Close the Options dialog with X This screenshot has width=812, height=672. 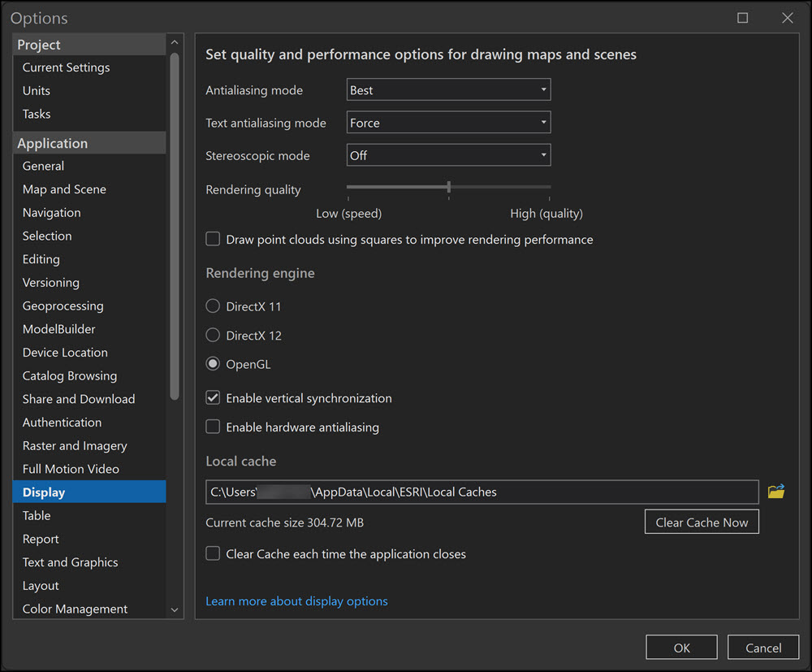point(787,18)
